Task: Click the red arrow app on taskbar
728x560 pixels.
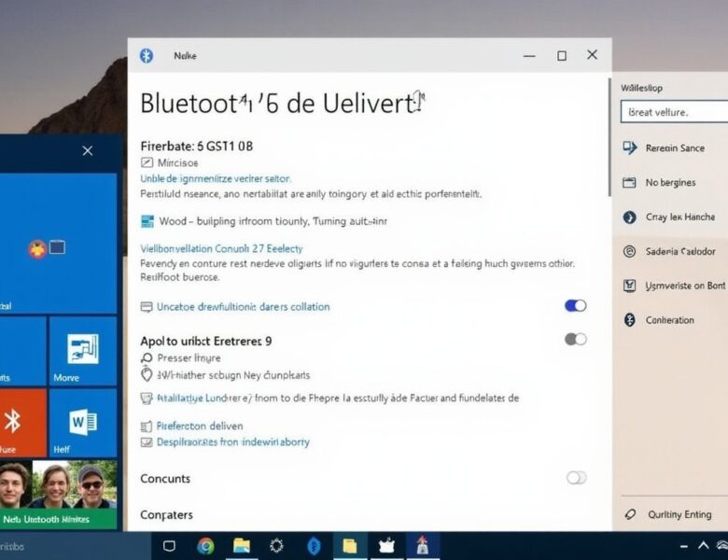Action: 423,546
